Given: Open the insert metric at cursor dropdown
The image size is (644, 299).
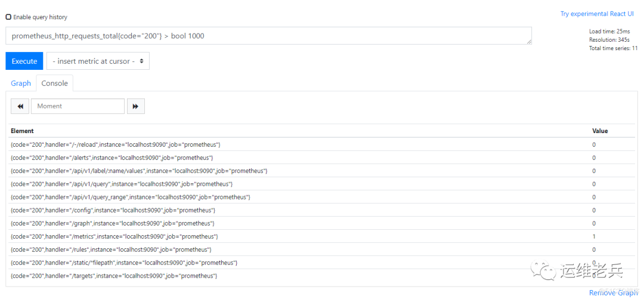Looking at the screenshot, I should click(98, 61).
